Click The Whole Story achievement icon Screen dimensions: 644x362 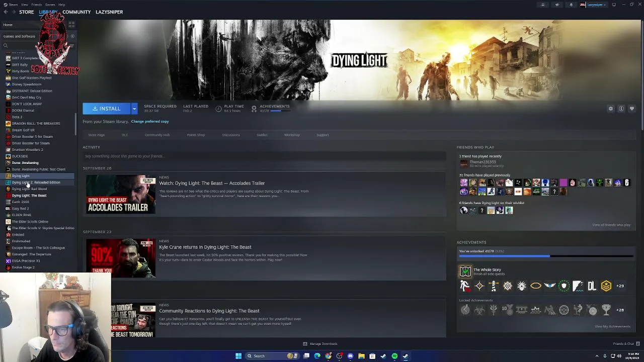point(465,271)
